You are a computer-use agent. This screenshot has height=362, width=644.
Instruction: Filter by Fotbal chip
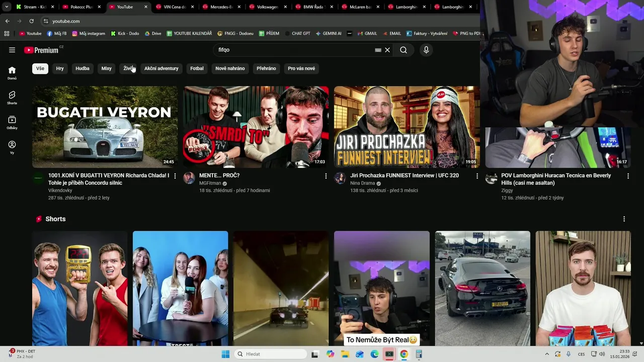(197, 68)
